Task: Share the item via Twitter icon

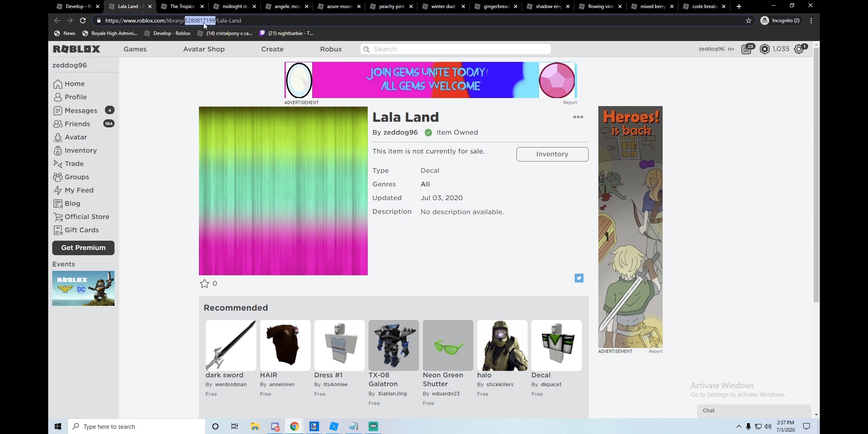Action: 579,278
